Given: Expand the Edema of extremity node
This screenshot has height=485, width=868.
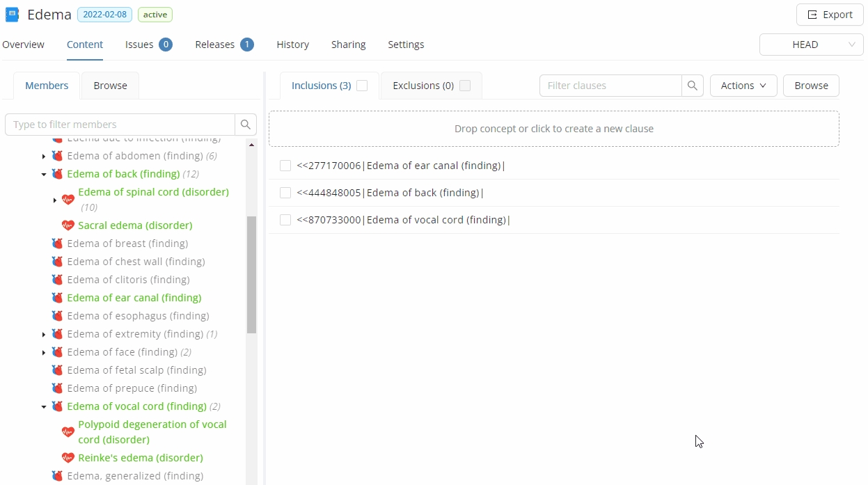Looking at the screenshot, I should point(44,335).
